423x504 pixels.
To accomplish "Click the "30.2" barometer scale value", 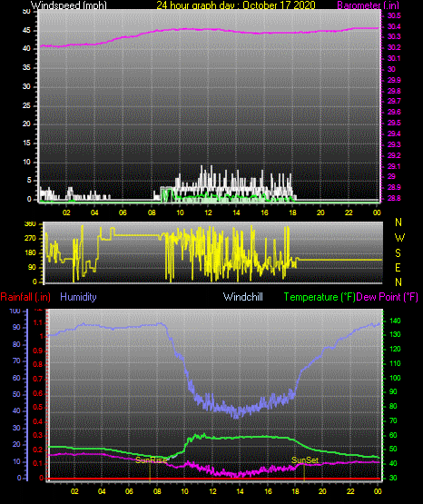I will 394,47.
